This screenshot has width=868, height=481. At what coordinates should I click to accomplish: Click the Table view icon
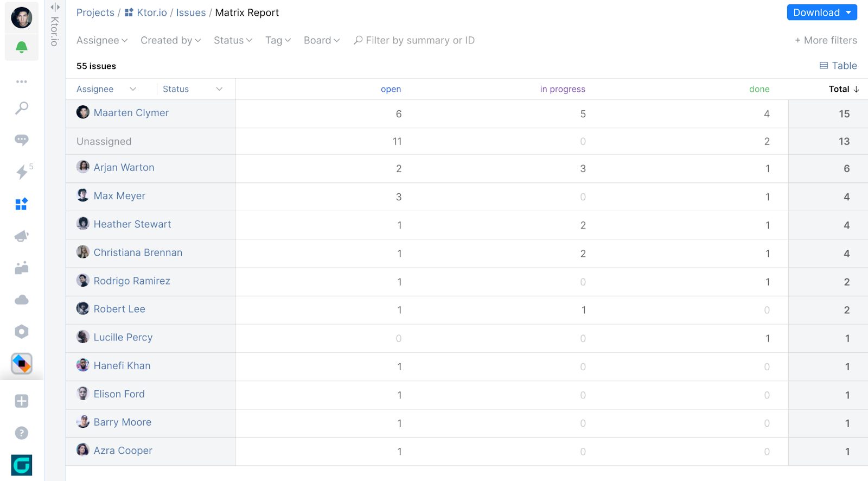pos(824,66)
